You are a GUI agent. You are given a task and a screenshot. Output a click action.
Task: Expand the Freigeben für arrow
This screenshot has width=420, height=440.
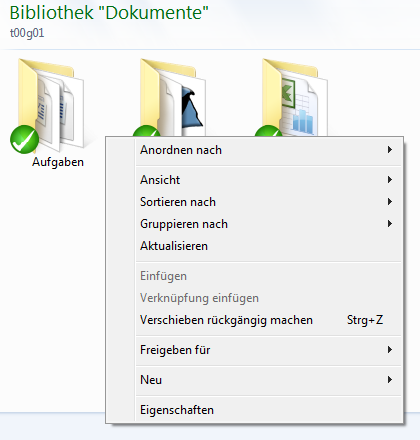point(389,350)
